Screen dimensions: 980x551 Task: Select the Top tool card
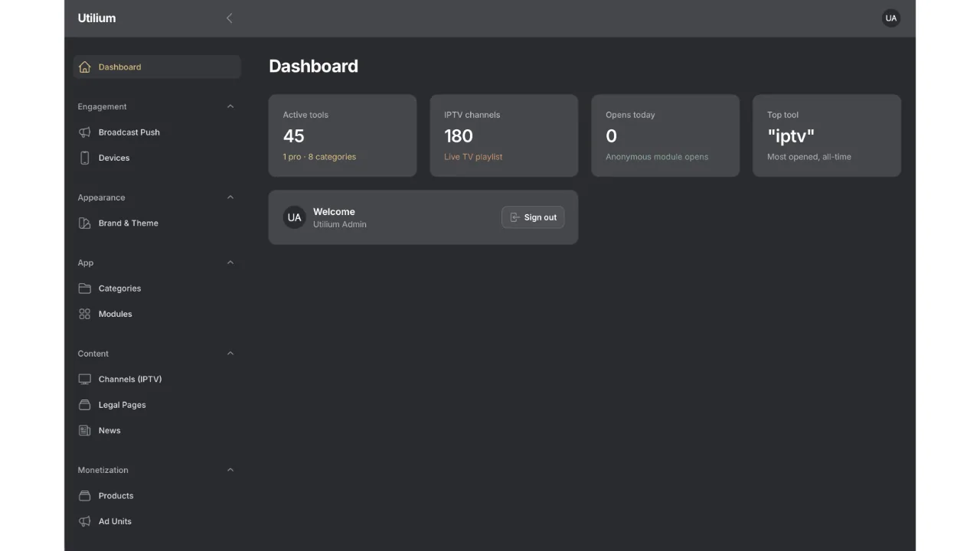coord(827,135)
